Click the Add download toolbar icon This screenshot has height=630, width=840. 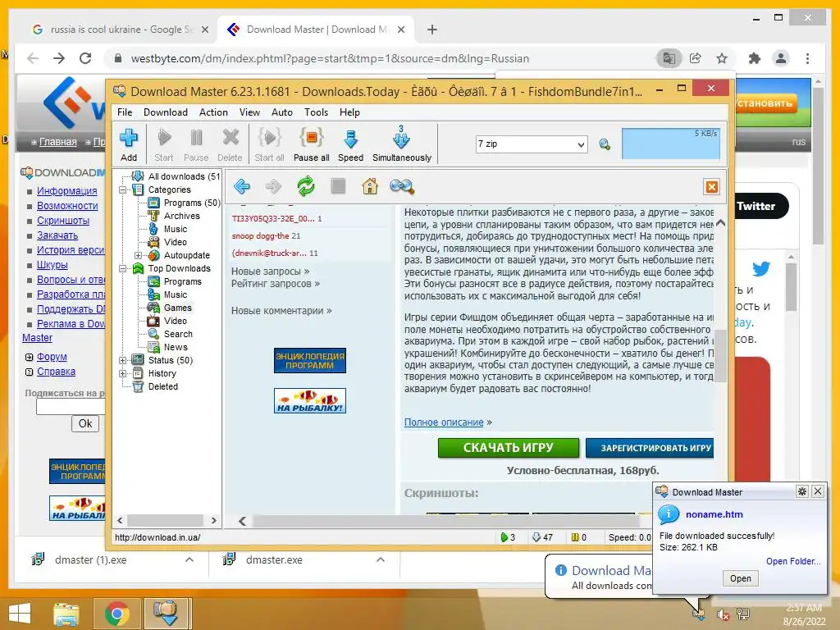(x=129, y=144)
